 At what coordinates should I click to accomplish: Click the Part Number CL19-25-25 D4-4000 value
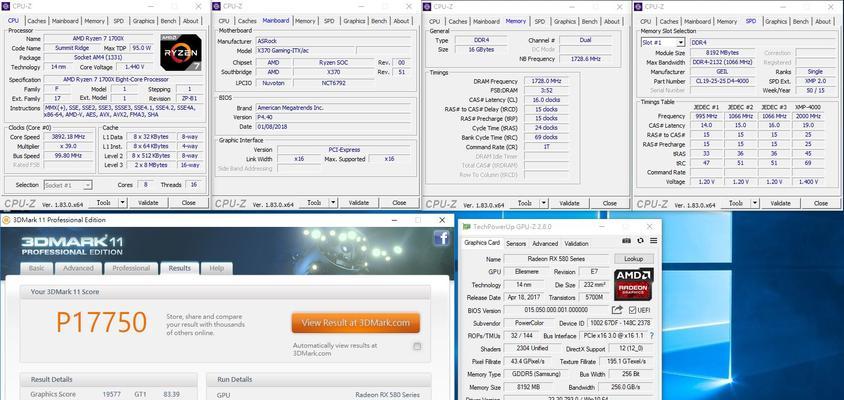[x=722, y=81]
